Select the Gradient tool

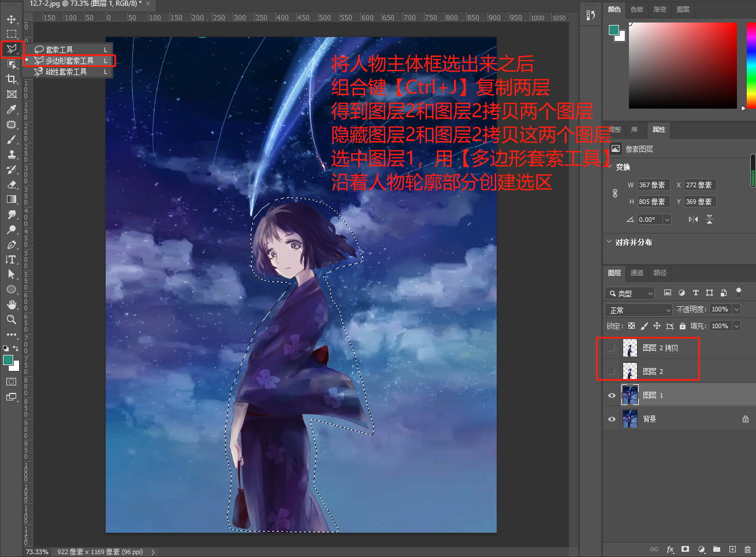pyautogui.click(x=11, y=199)
